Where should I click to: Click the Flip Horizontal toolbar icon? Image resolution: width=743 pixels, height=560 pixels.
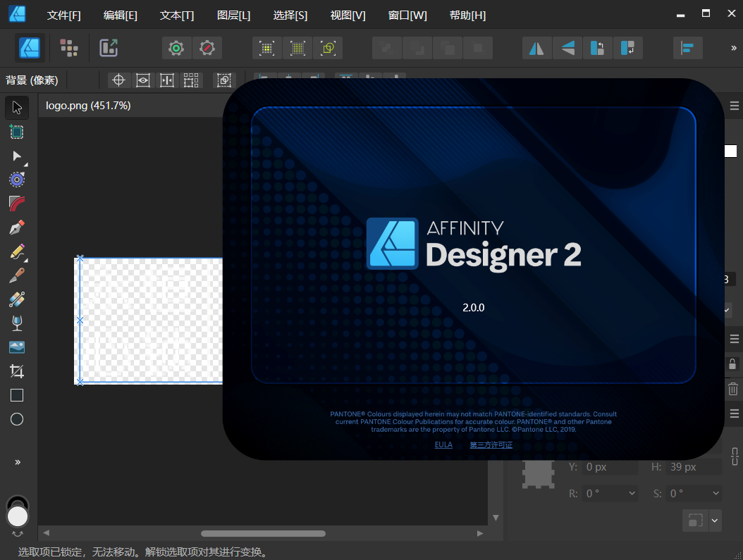point(536,48)
